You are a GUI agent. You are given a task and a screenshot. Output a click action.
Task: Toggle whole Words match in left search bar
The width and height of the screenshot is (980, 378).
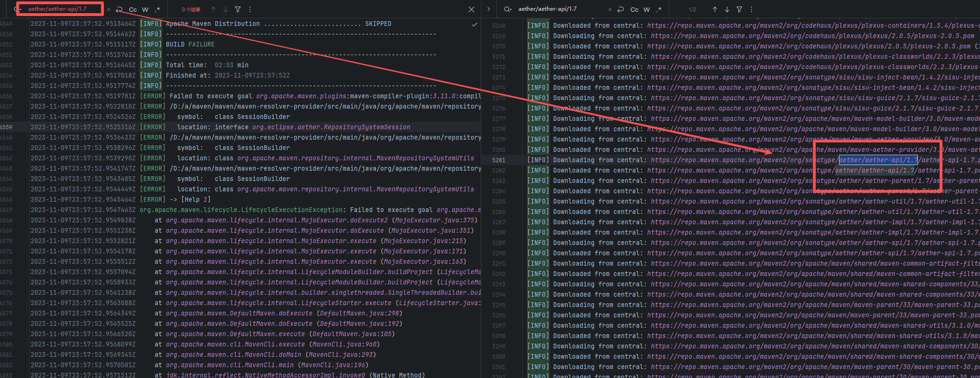(x=145, y=9)
